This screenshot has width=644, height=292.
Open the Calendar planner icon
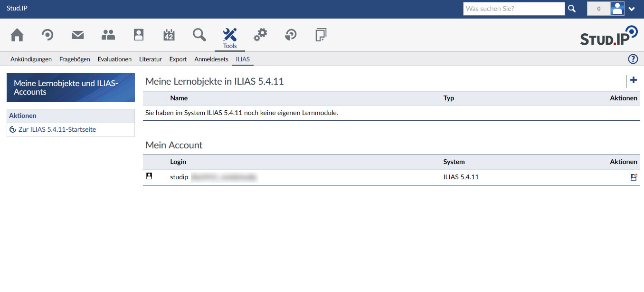tap(169, 35)
